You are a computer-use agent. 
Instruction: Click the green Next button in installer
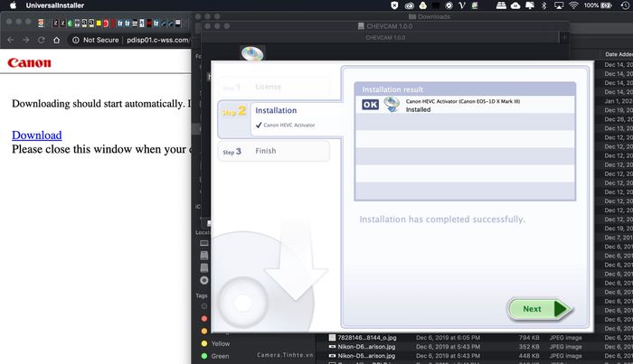[539, 309]
